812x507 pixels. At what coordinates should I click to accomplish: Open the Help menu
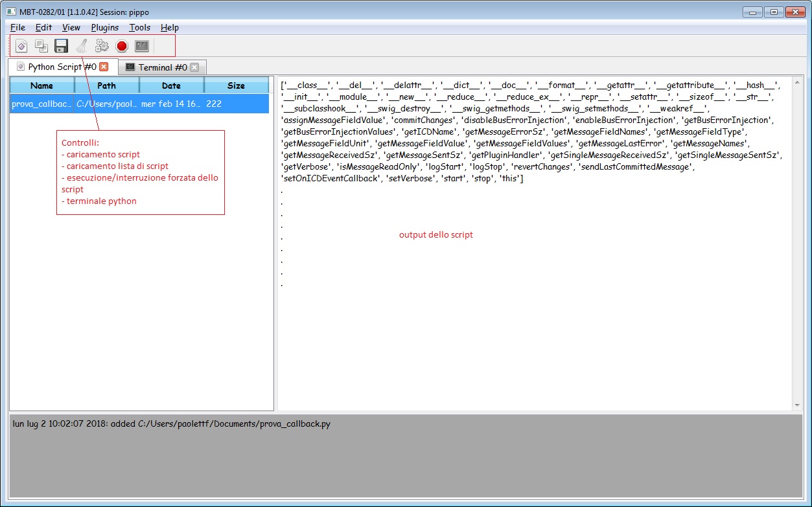click(169, 27)
